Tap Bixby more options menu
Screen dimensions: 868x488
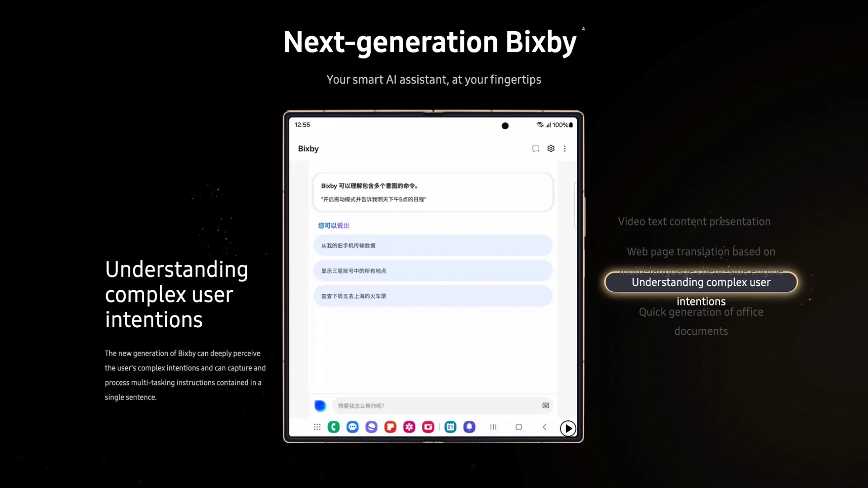tap(565, 148)
